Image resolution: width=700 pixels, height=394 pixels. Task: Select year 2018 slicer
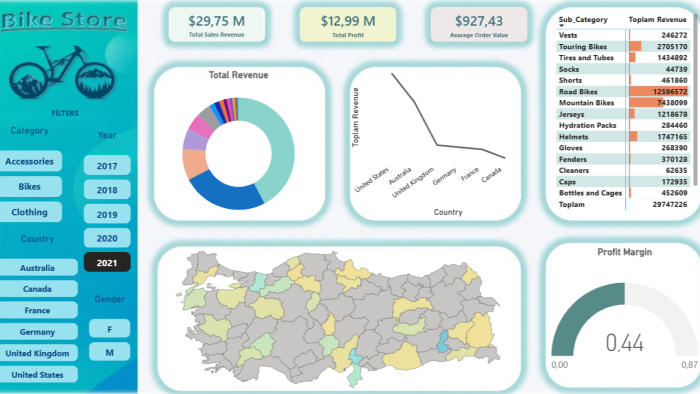[107, 190]
